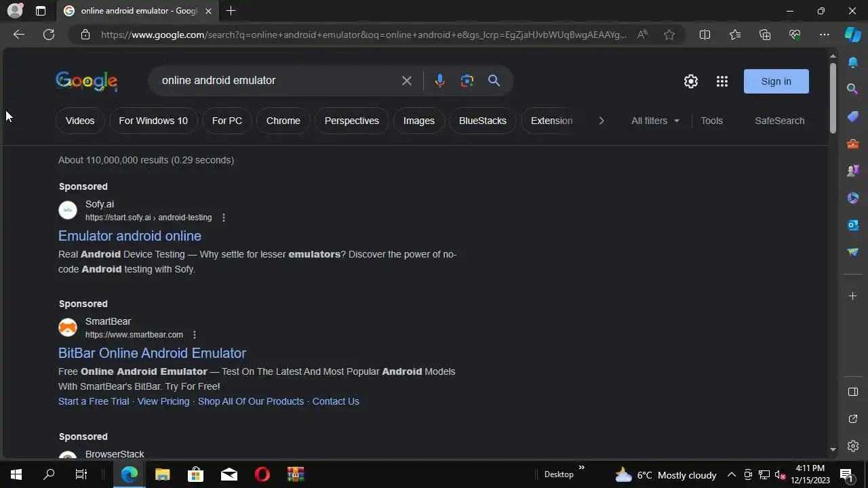Open SafeSearch settings
868x488 pixels.
pos(780,121)
